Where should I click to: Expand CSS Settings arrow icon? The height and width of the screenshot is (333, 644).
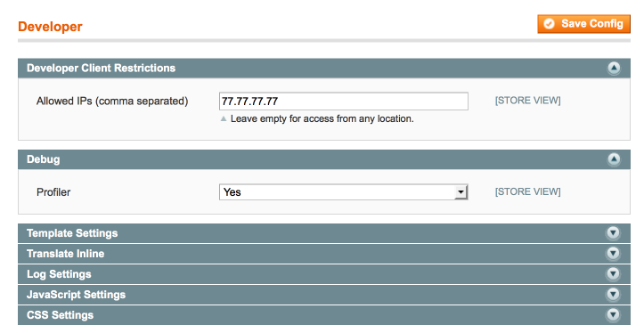613,315
